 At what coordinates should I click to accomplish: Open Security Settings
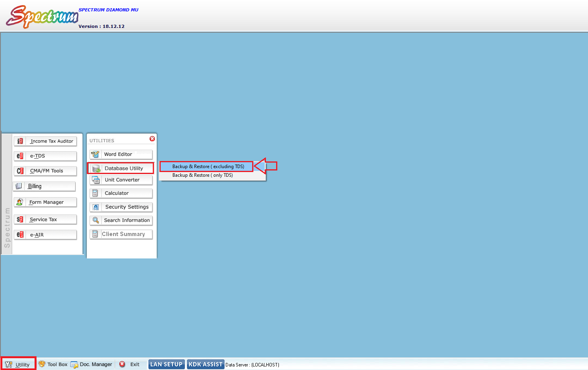click(x=121, y=207)
